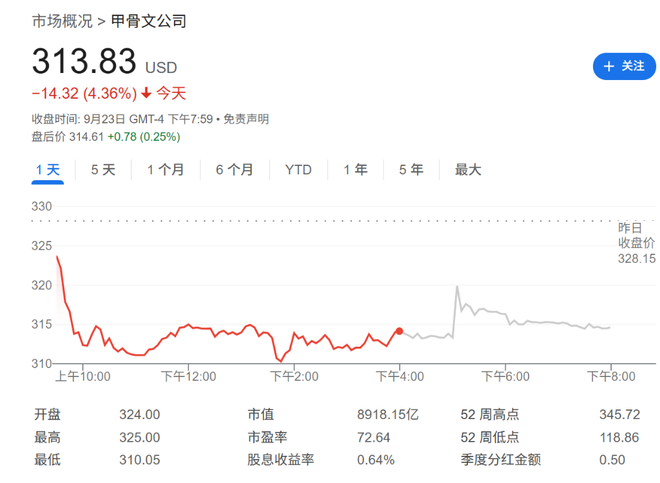Select the 1 天 tab

coord(48,170)
